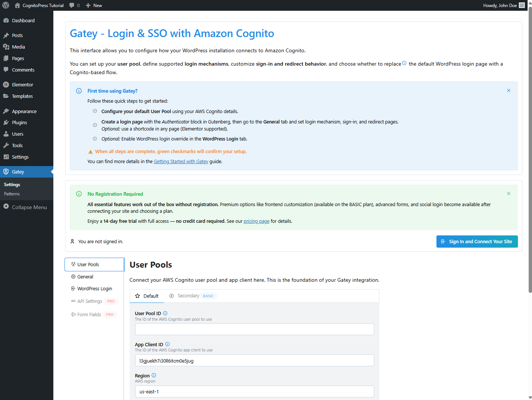Screen dimensions: 532x400
Task: Open the Appearance menu label
Action: [24, 112]
